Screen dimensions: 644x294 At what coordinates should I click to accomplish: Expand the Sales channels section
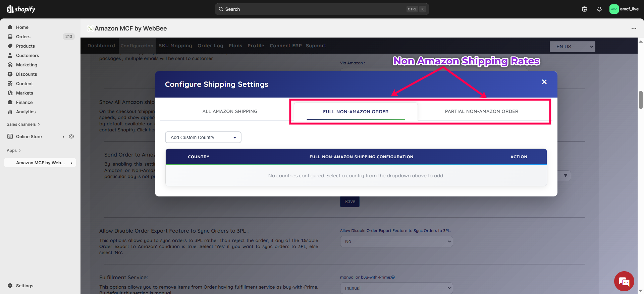(23, 124)
